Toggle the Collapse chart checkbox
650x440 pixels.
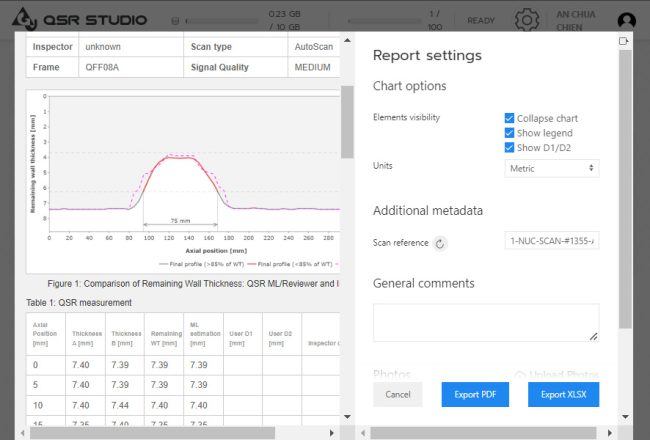tap(509, 118)
